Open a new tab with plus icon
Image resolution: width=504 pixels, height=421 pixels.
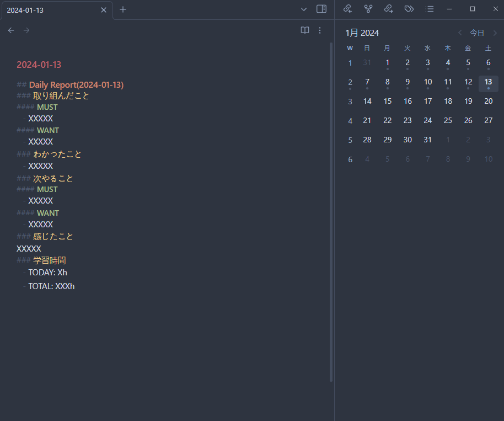coord(123,9)
